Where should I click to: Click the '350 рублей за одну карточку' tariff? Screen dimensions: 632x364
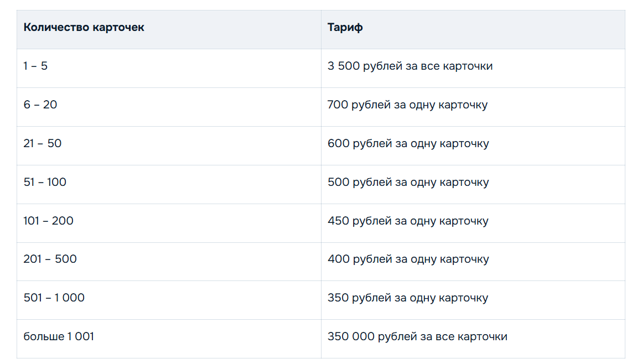click(408, 298)
